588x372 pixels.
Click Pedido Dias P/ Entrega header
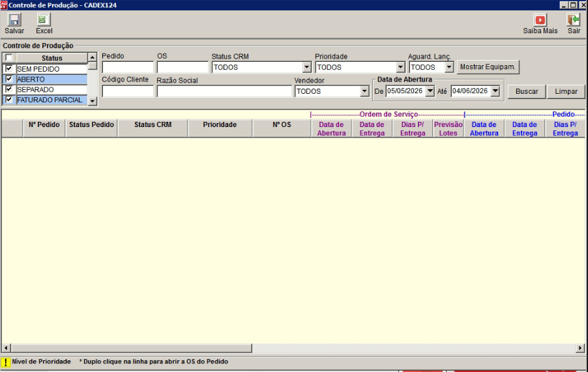coord(565,128)
